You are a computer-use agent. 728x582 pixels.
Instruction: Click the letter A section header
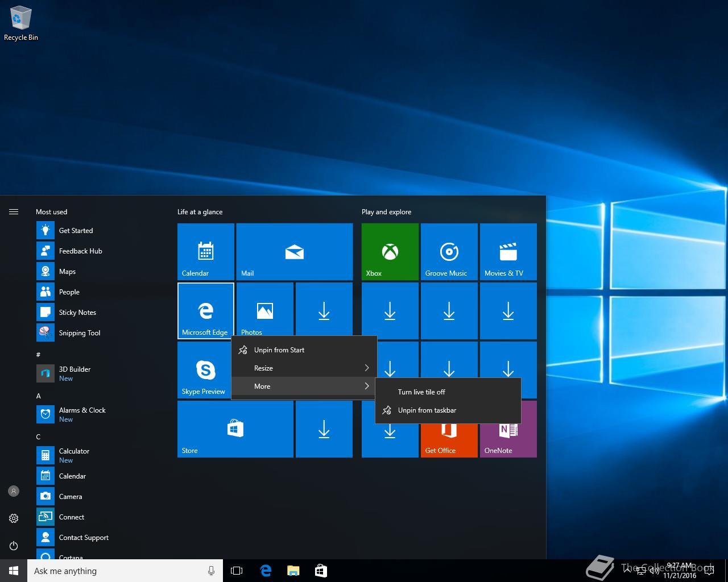[39, 396]
